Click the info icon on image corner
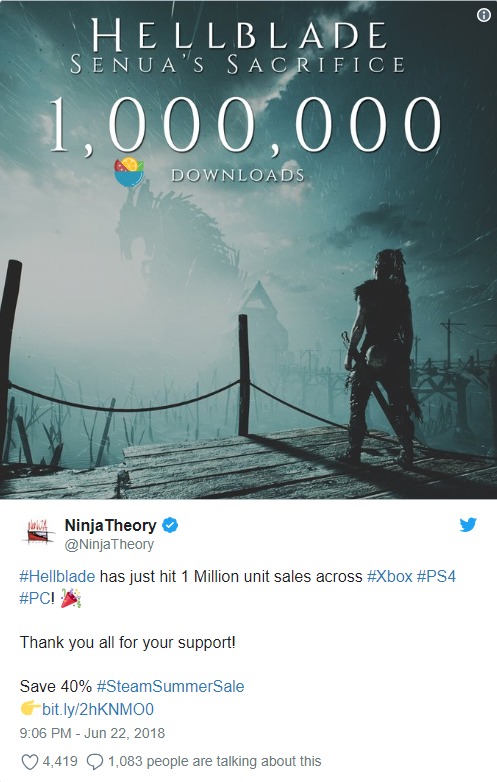Viewport: 497px width, 782px height. (484, 15)
